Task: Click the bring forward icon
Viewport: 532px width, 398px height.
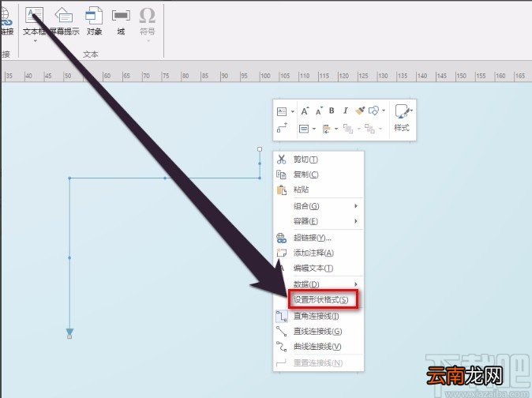Action: [348, 129]
